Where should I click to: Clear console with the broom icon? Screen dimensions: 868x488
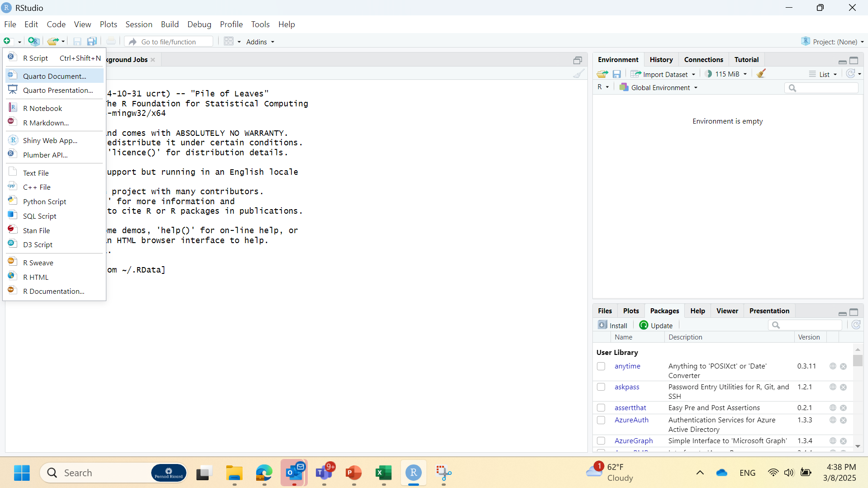[x=578, y=74]
